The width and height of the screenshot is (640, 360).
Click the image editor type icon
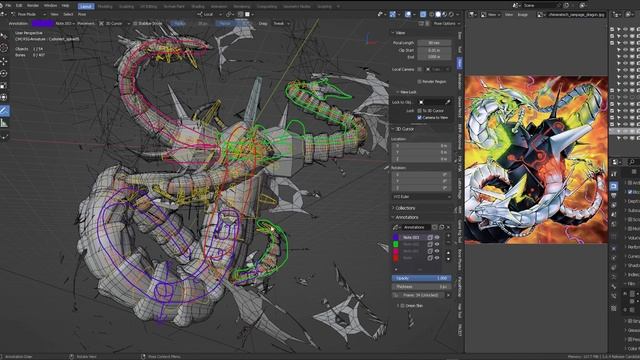[472, 14]
